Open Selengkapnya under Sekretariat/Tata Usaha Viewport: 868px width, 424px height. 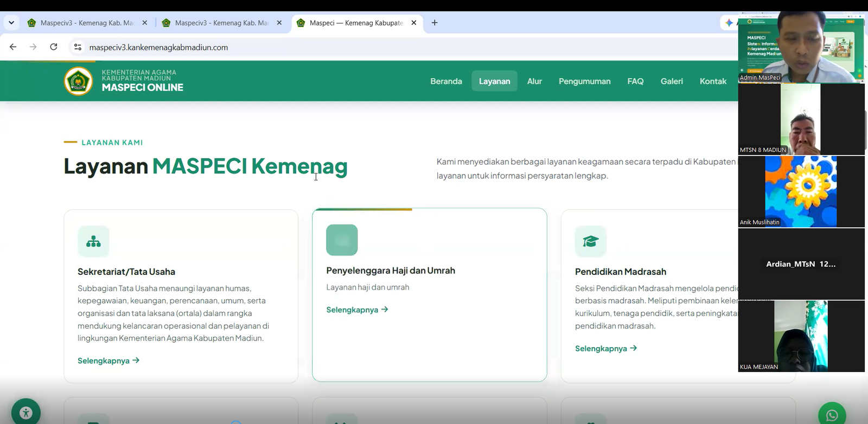[x=108, y=361]
